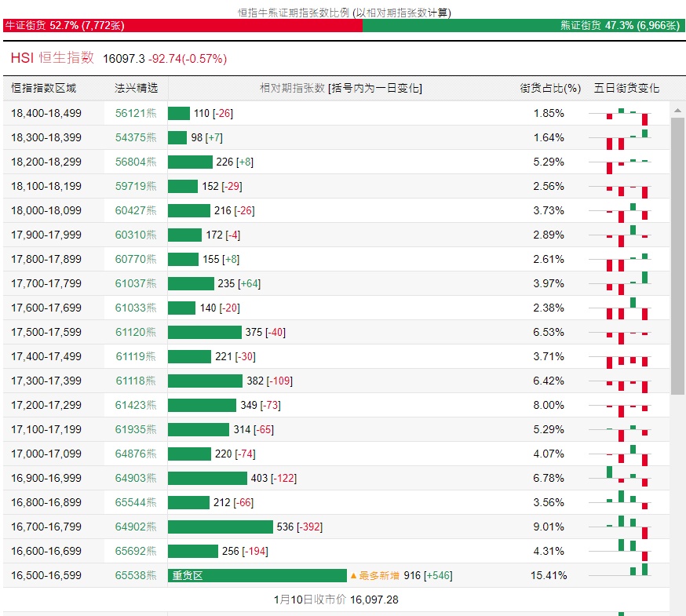This screenshot has height=616, width=686.
Task: Click range cell 17,500-17,599
Action: 46,332
